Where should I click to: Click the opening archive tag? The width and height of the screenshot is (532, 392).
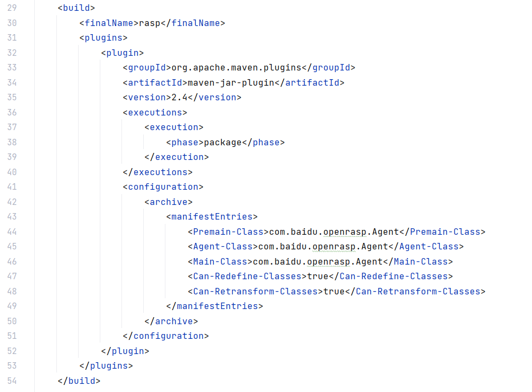point(169,202)
